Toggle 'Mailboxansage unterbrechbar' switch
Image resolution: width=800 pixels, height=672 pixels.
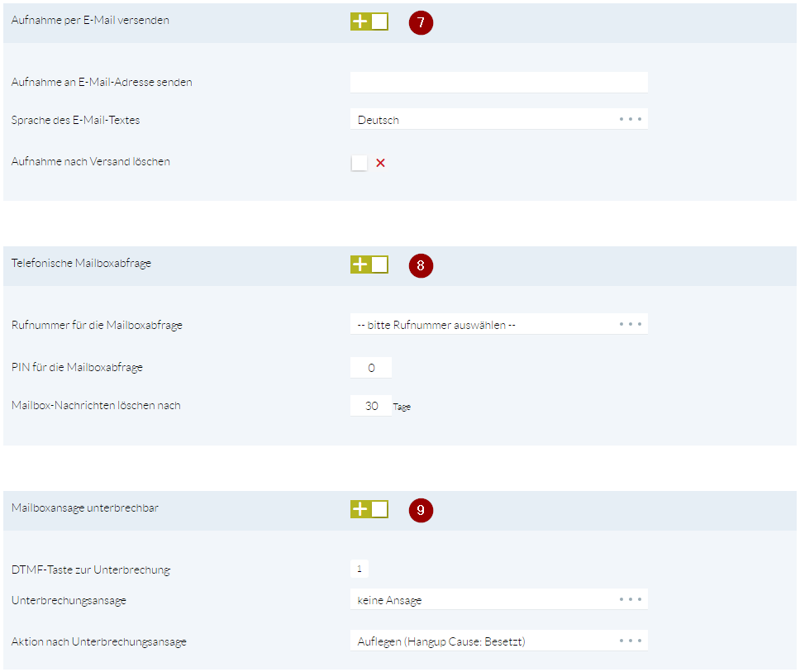[x=369, y=508]
